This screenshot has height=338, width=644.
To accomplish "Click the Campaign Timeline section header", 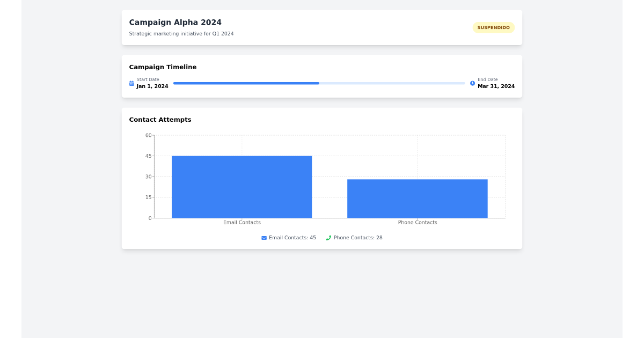I will (163, 67).
